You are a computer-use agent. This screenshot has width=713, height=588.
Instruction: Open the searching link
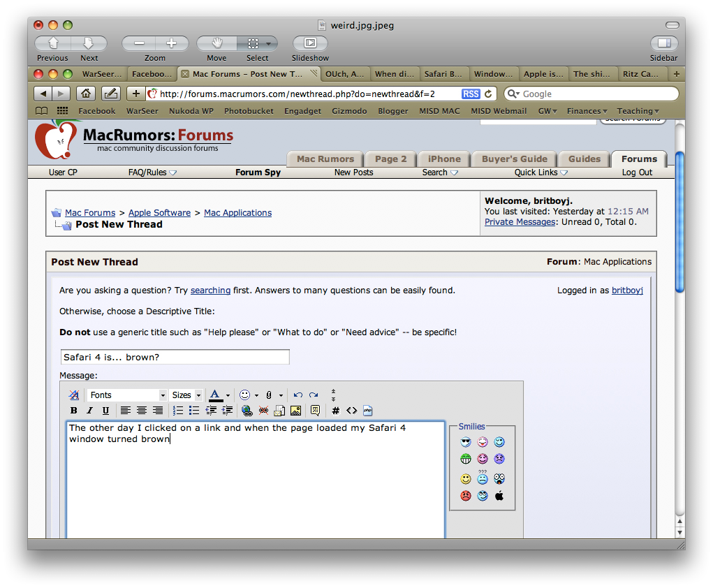(210, 290)
